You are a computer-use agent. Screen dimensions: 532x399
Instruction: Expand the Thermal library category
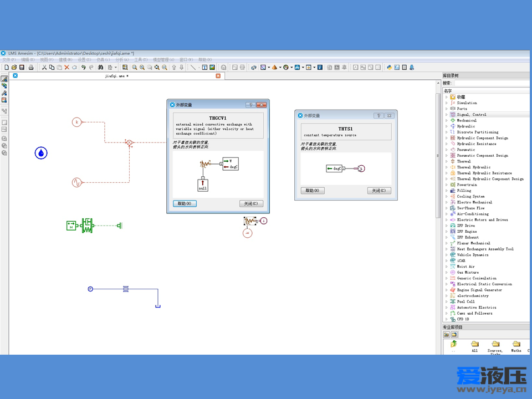447,161
